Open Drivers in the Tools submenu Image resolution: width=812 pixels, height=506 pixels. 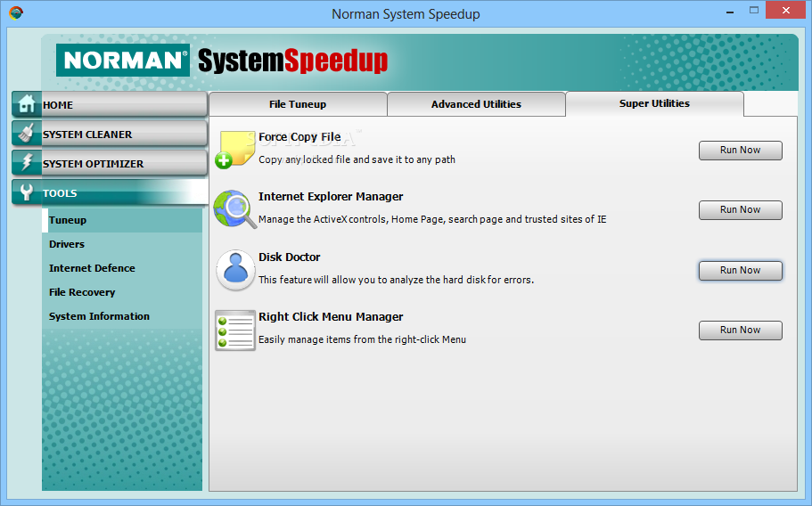tap(122, 244)
